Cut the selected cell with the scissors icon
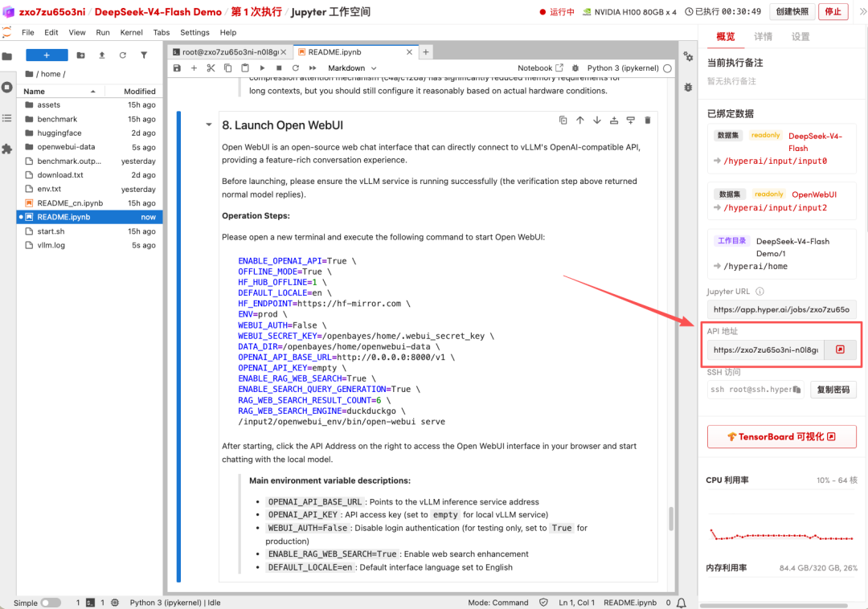The image size is (868, 609). tap(211, 68)
